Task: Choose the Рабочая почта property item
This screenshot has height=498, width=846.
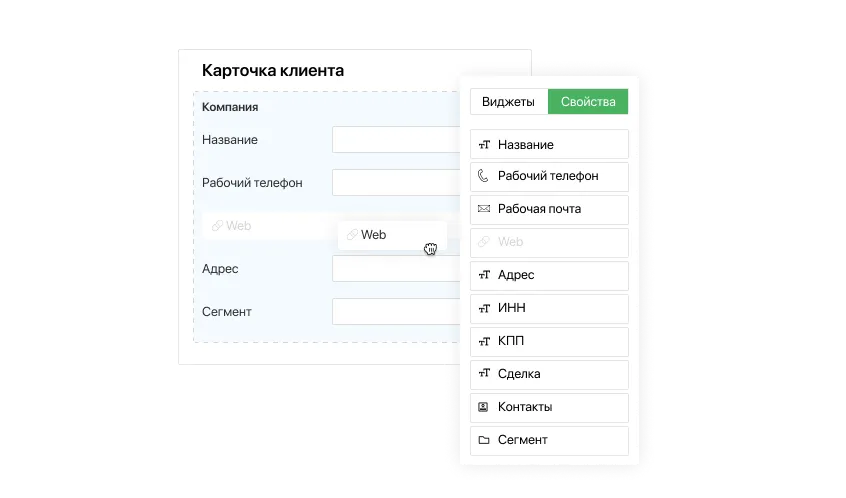Action: click(549, 210)
